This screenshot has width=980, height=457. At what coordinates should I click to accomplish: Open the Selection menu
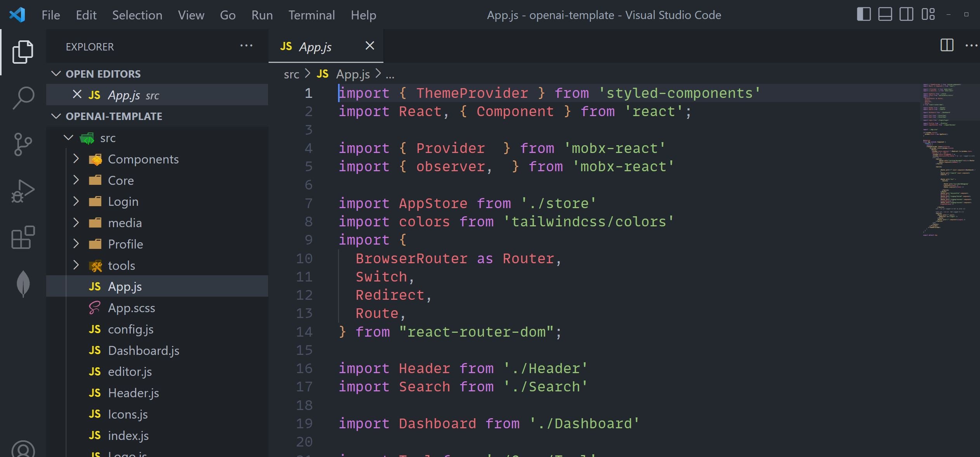tap(137, 15)
